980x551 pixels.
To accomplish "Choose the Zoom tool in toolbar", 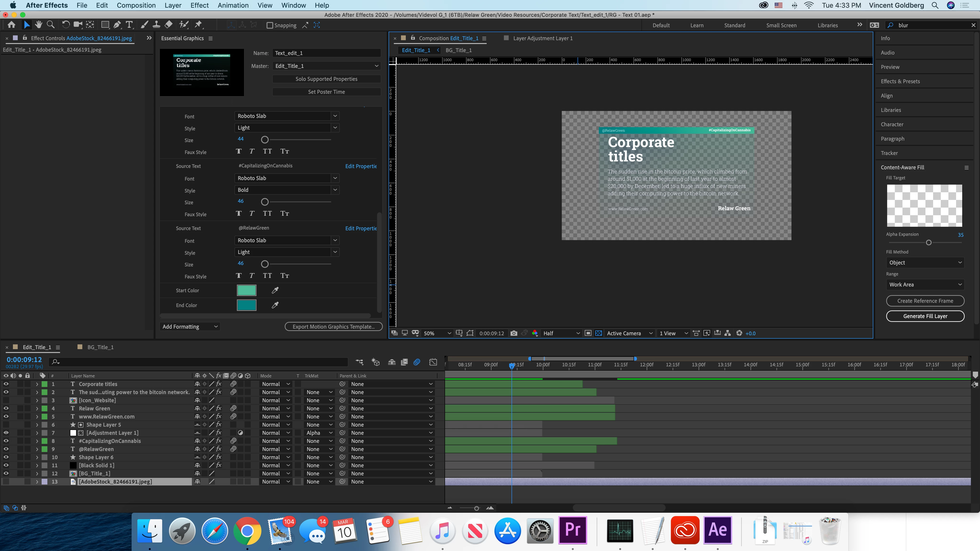I will 50,25.
